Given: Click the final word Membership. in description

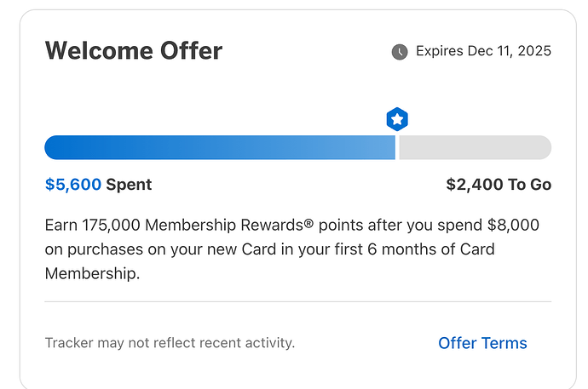Looking at the screenshot, I should point(91,273).
